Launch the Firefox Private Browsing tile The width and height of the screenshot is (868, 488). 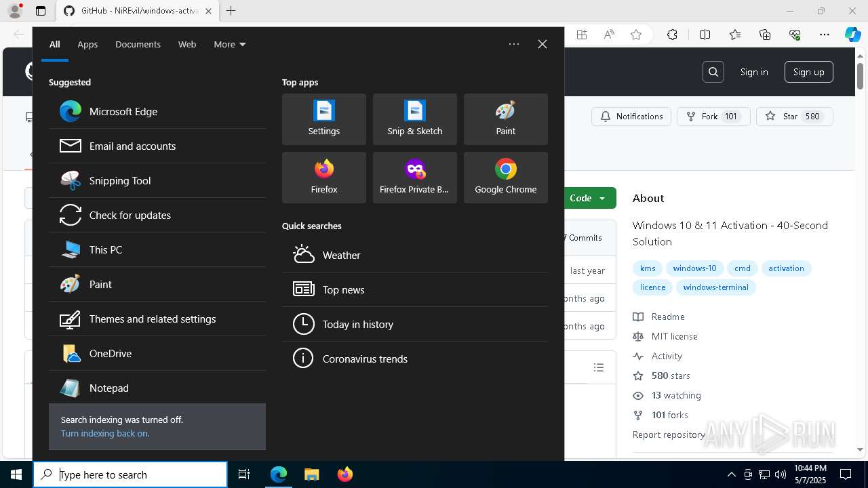pyautogui.click(x=415, y=178)
